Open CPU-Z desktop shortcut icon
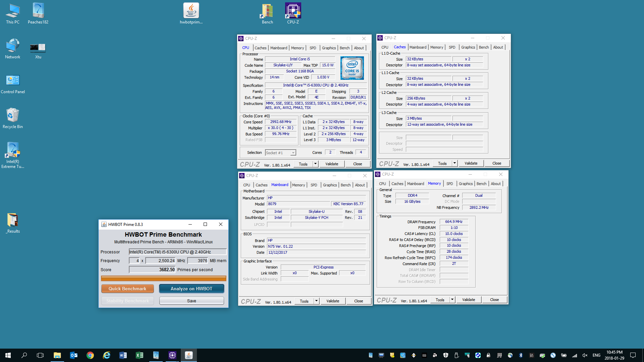 293,14
